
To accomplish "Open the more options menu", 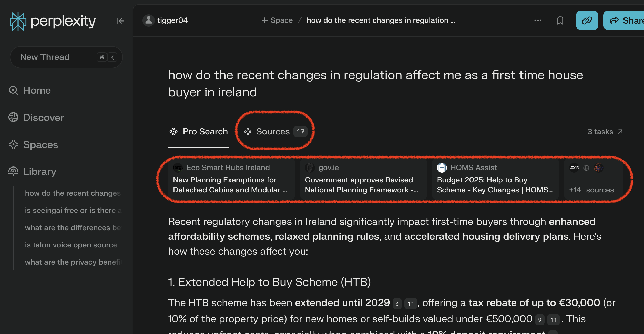I will point(538,20).
